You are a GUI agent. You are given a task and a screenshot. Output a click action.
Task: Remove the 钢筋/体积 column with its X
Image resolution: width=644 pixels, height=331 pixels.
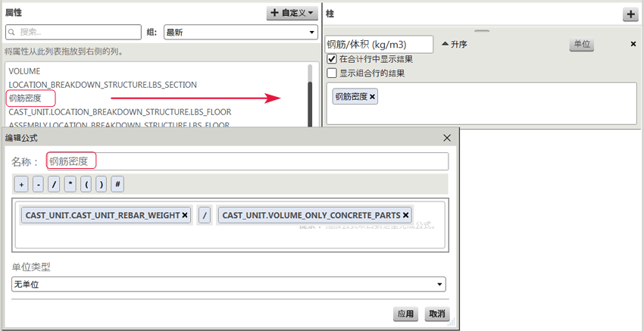click(x=633, y=44)
